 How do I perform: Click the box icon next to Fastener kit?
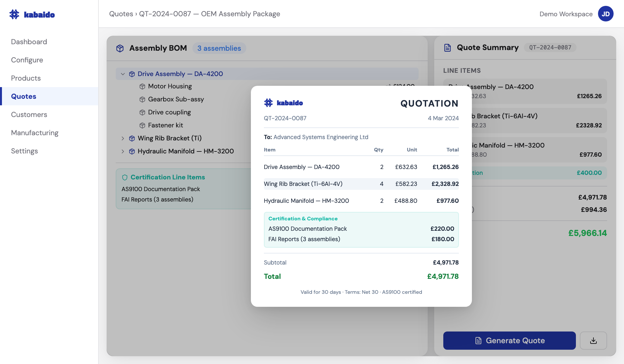click(142, 125)
